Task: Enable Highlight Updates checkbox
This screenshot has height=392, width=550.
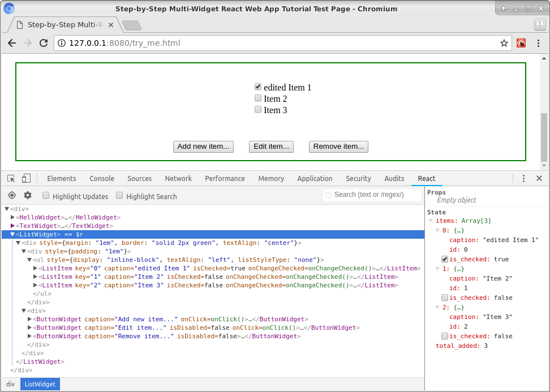Action: [x=46, y=196]
